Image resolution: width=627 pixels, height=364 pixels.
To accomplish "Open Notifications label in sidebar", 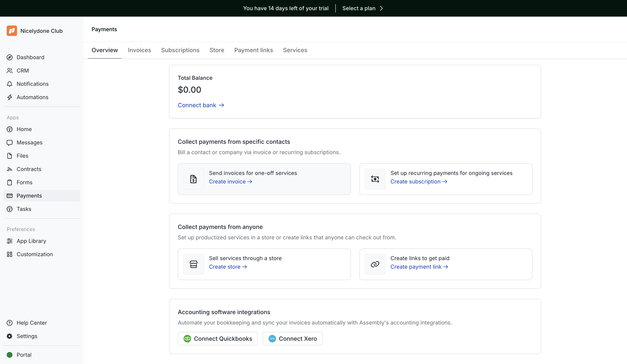I will click(33, 84).
